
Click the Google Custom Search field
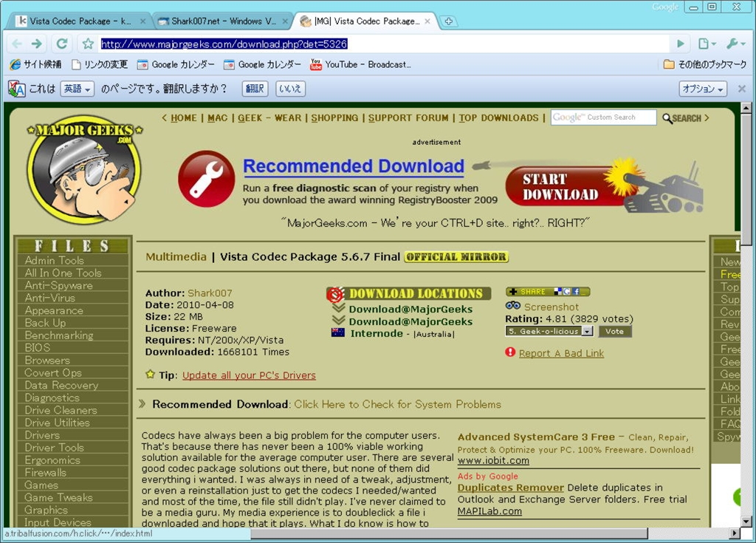[604, 117]
